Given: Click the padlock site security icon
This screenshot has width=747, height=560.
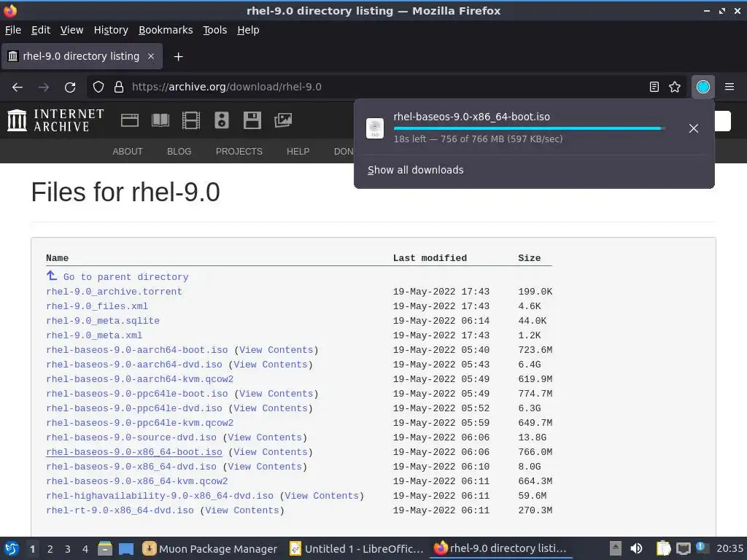Looking at the screenshot, I should click(x=119, y=87).
